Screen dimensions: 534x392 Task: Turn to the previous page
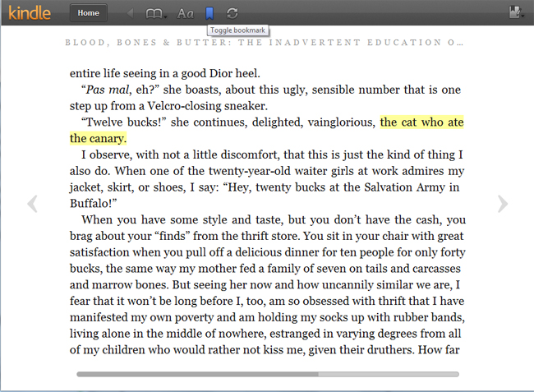(x=32, y=204)
